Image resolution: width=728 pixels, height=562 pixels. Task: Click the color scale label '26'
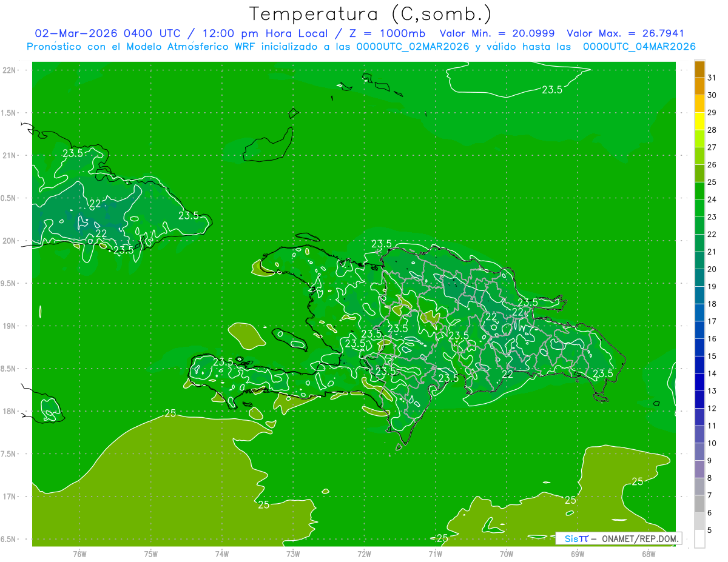tap(712, 165)
